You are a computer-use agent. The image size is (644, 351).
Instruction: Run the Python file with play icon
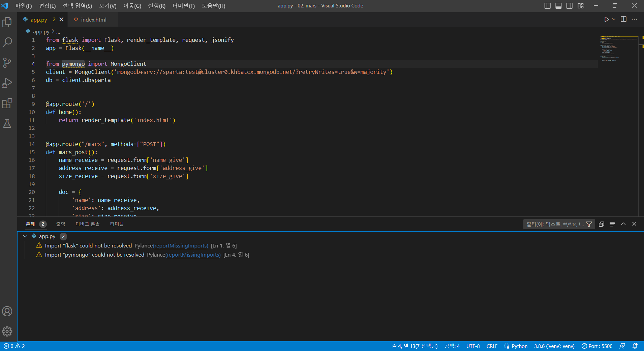pyautogui.click(x=606, y=20)
